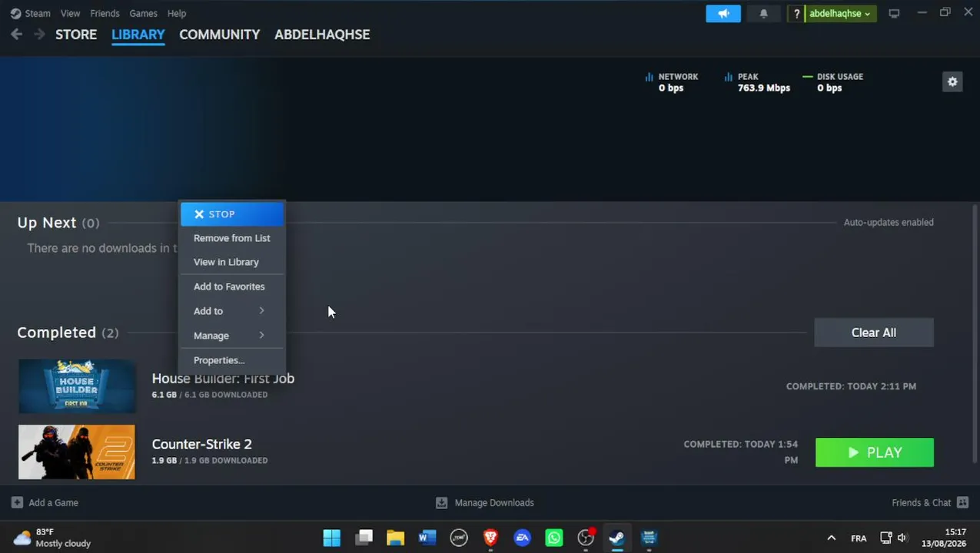Open House Builder: First Job thumbnail
Viewport: 980px width, 553px height.
point(77,386)
